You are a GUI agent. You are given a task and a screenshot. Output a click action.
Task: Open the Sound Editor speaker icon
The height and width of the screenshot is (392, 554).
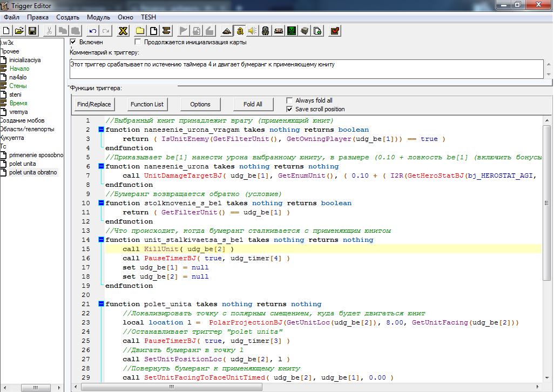coord(253,31)
